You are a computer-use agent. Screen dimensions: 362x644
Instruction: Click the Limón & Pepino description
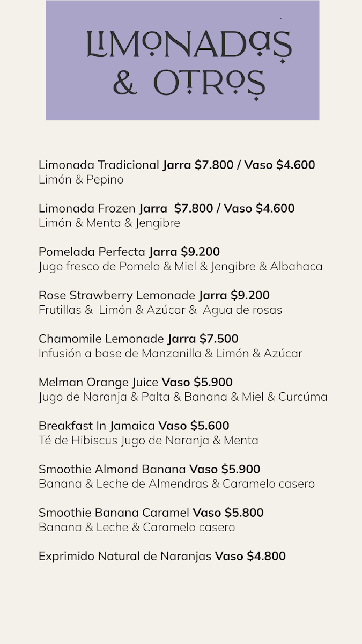click(81, 180)
